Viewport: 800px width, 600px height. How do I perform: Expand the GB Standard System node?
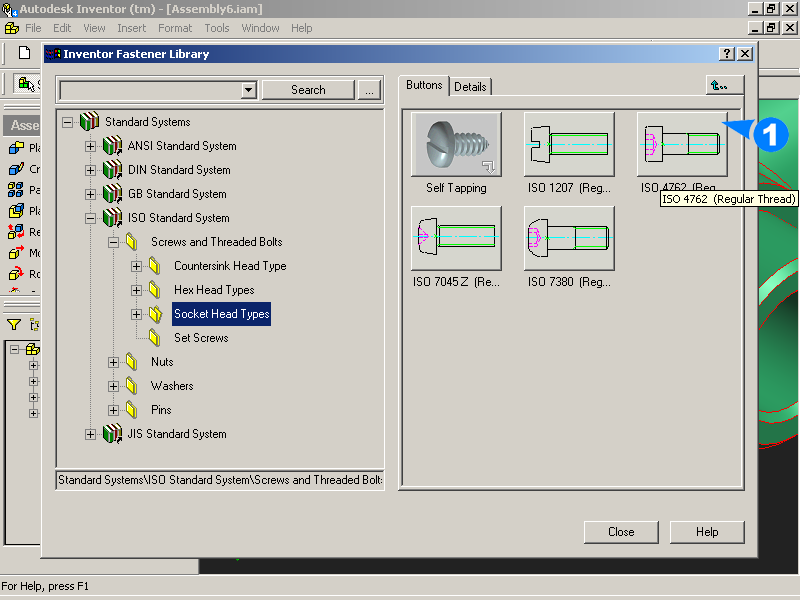(x=90, y=194)
